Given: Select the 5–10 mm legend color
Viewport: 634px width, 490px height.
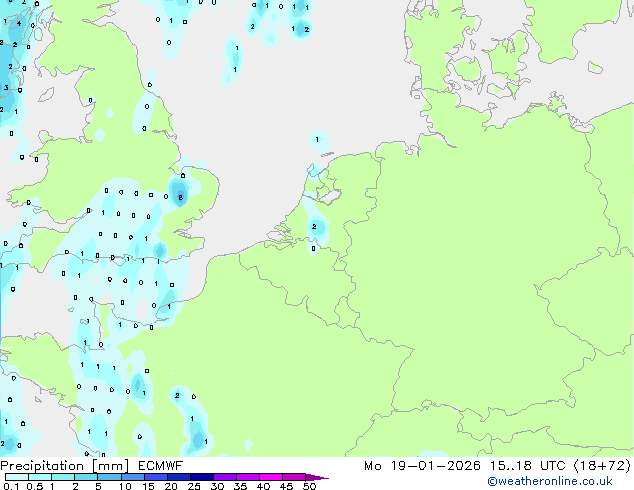Looking at the screenshot, I should coord(109,477).
